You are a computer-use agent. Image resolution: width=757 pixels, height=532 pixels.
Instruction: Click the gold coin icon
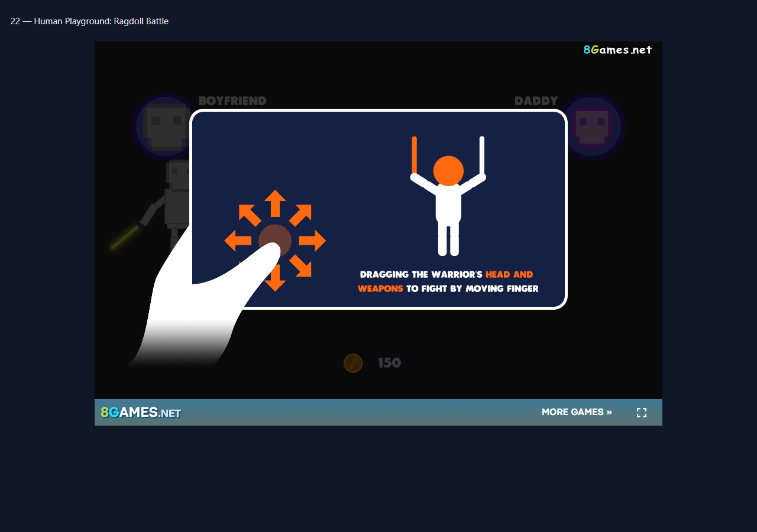pyautogui.click(x=353, y=363)
